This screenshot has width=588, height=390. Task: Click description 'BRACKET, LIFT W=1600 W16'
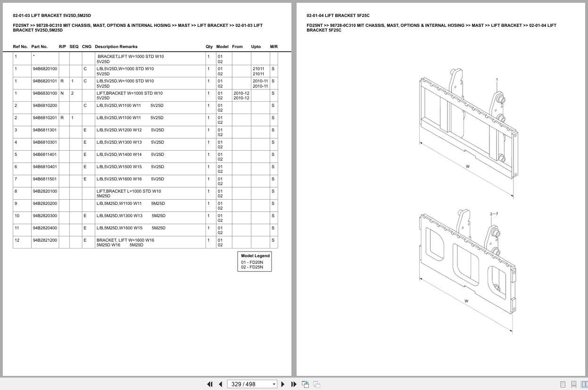[125, 240]
